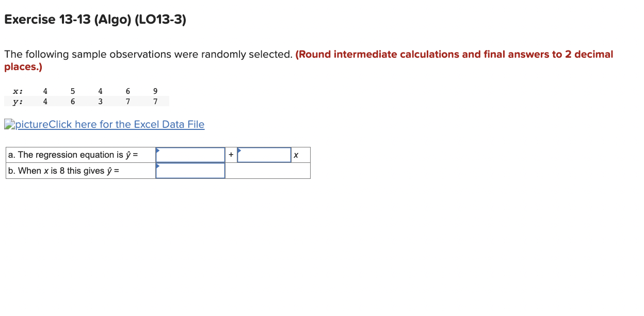644x316 pixels.
Task: Click the plus sign between the answer boxes
Action: (x=230, y=155)
